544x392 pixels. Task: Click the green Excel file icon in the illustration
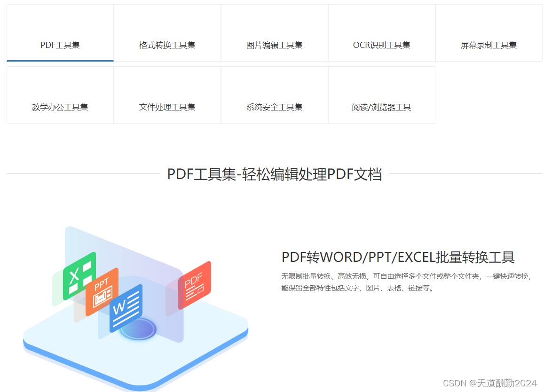tap(79, 276)
